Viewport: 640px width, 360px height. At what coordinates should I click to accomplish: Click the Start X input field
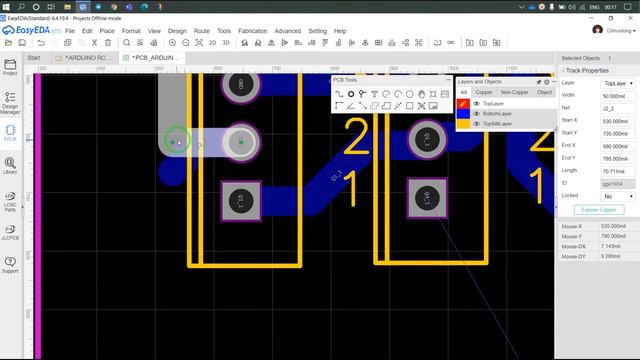[x=618, y=121]
